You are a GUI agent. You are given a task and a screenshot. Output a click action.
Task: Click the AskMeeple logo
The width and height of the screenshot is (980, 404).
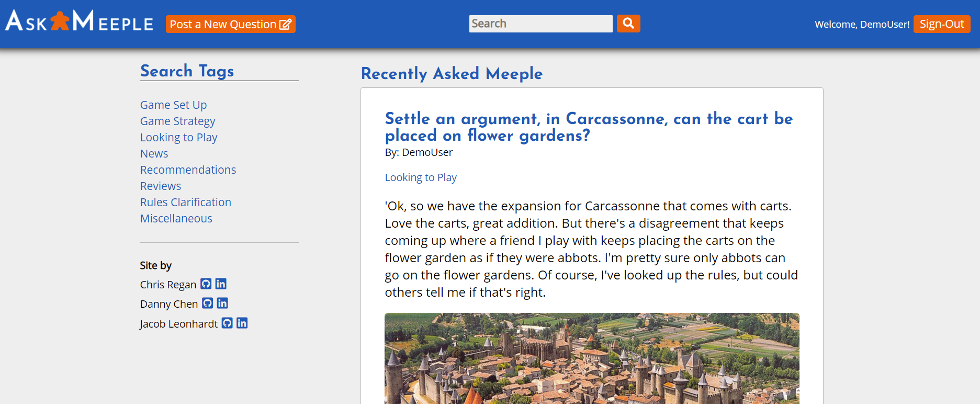(80, 22)
